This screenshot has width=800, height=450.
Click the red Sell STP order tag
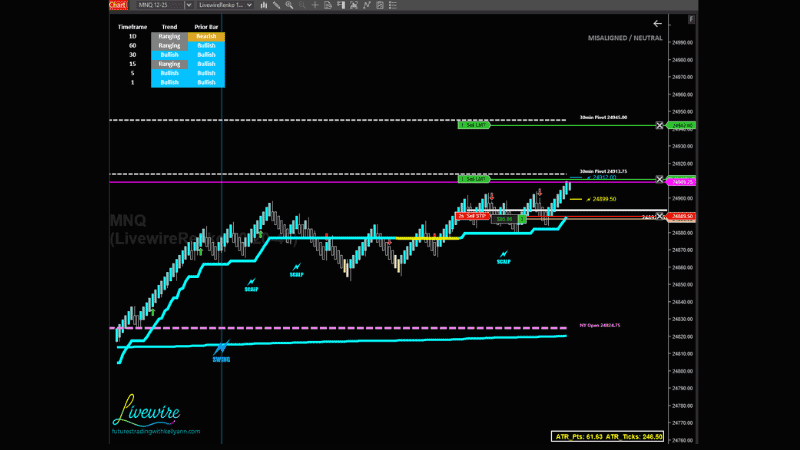(471, 216)
